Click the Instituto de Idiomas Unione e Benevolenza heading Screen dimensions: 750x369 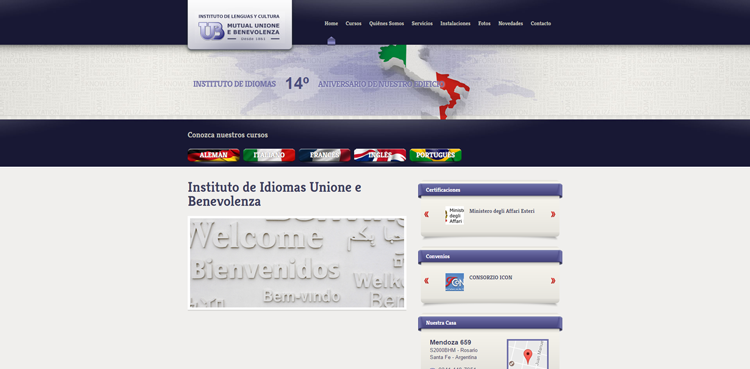[275, 194]
